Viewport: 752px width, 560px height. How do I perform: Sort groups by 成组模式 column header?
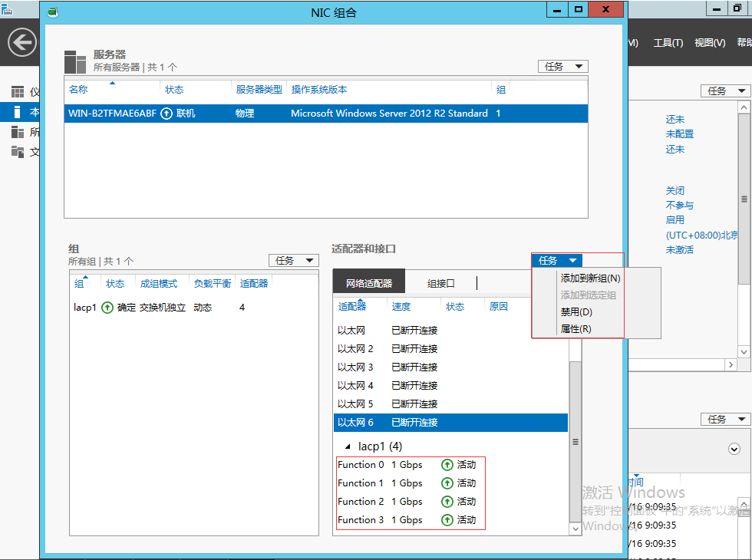coord(159,284)
